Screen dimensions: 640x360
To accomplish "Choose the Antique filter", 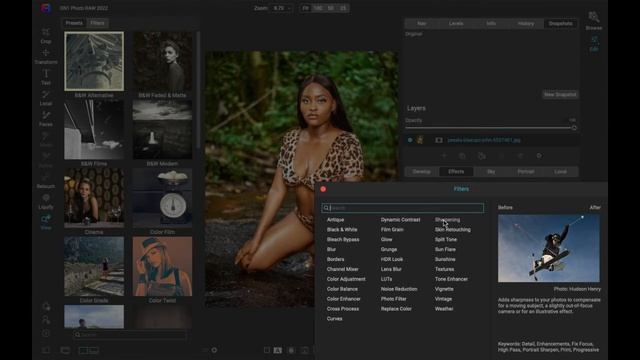I will [x=336, y=220].
